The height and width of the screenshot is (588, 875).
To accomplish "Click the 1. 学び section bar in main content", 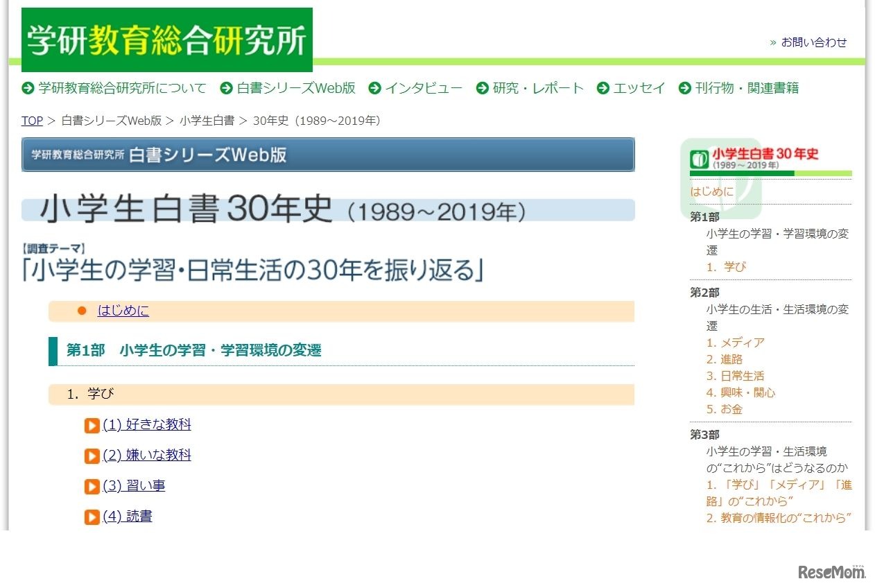I will pos(341,395).
